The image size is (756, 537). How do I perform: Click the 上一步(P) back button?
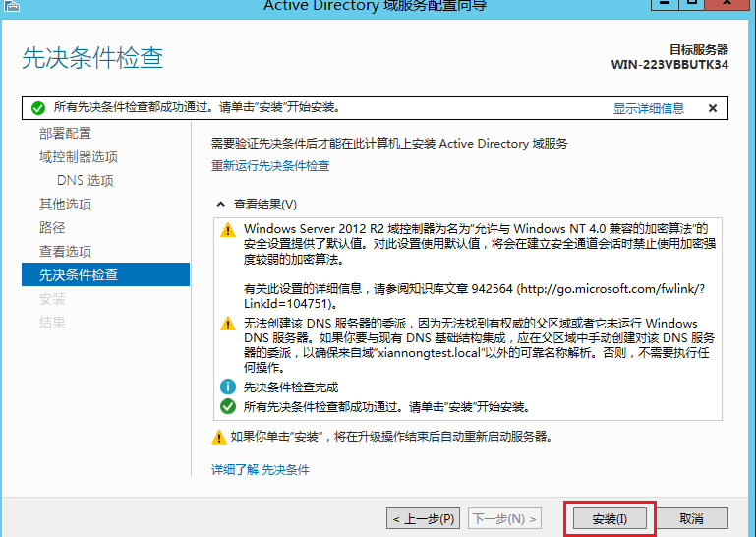click(x=423, y=518)
